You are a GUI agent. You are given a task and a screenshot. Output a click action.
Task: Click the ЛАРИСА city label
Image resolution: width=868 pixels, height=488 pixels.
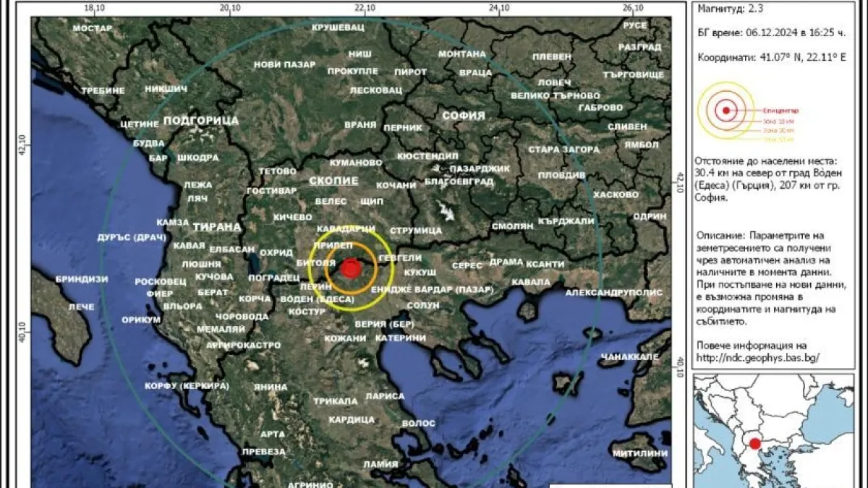click(385, 397)
